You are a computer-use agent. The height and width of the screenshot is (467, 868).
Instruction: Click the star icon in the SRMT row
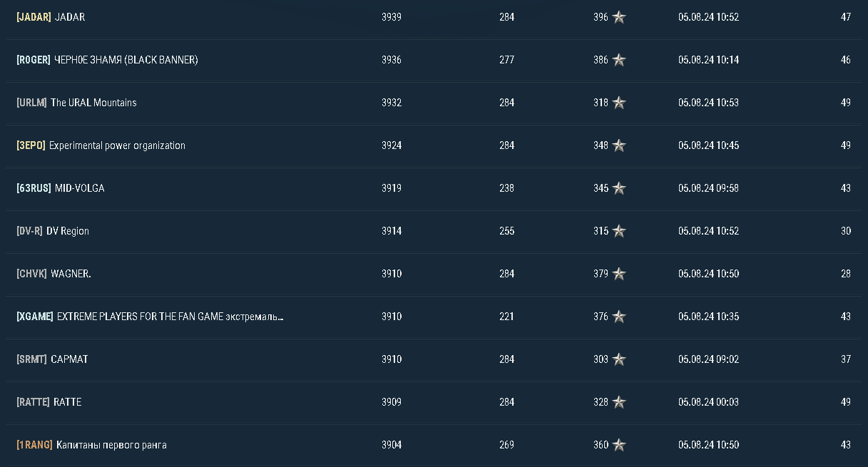point(619,359)
